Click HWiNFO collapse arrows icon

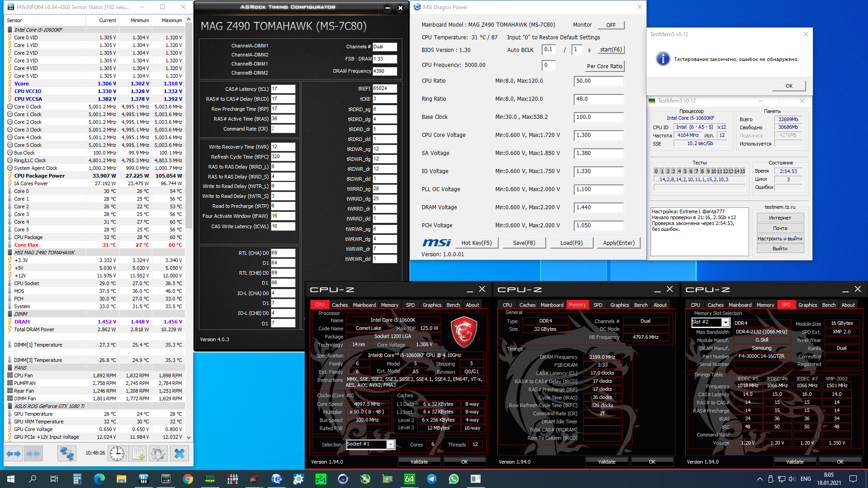point(33,453)
